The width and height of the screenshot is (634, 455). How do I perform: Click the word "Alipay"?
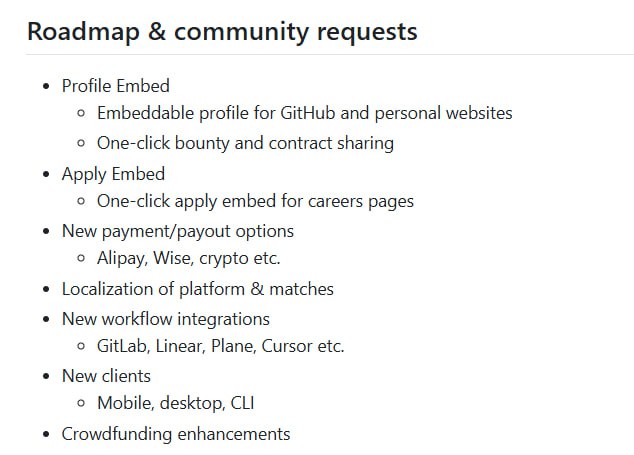(x=121, y=259)
